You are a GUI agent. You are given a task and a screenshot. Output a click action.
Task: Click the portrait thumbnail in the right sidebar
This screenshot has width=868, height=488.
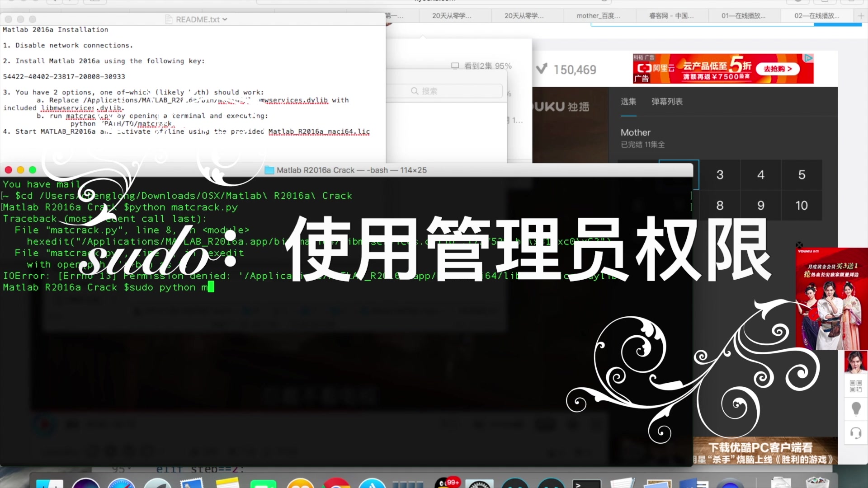coord(856,362)
